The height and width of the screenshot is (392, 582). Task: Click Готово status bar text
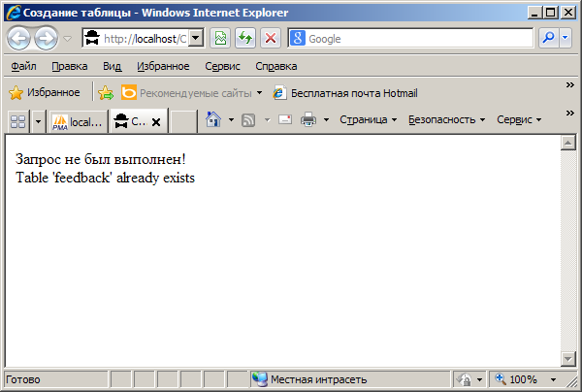[22, 379]
